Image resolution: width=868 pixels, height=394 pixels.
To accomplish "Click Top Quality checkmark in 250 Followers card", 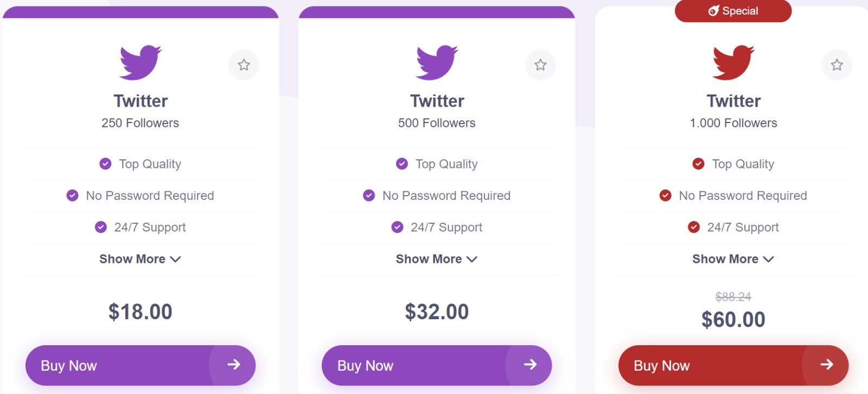I will tap(105, 164).
